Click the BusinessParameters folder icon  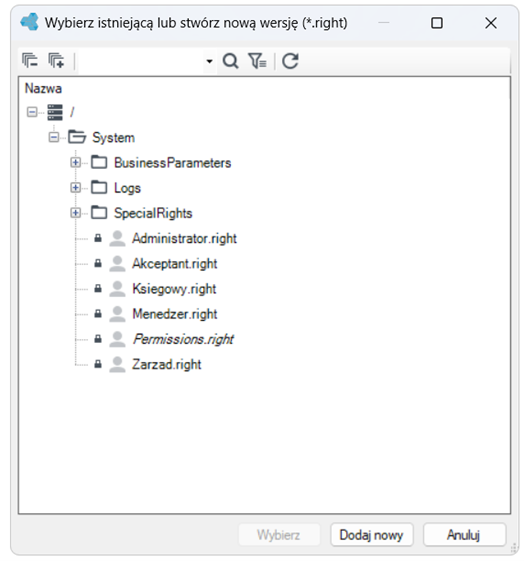(99, 162)
